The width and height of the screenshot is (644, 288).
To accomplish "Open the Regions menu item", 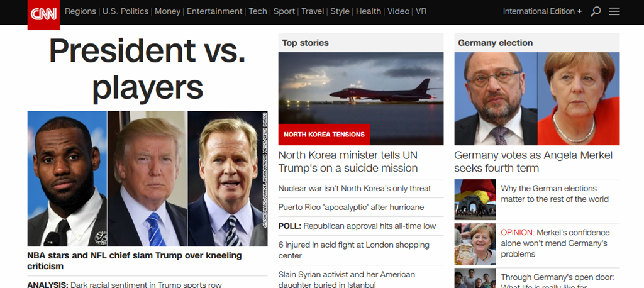I will [80, 11].
